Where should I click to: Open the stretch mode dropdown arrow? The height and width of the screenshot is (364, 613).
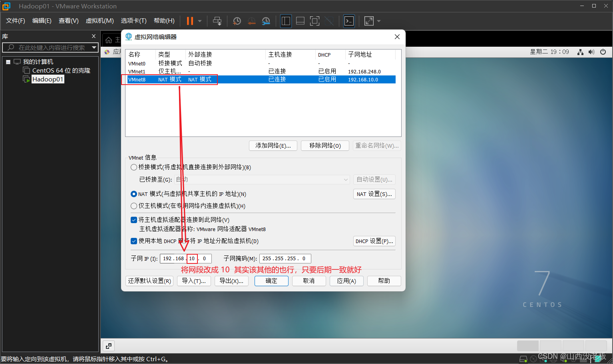pos(379,21)
